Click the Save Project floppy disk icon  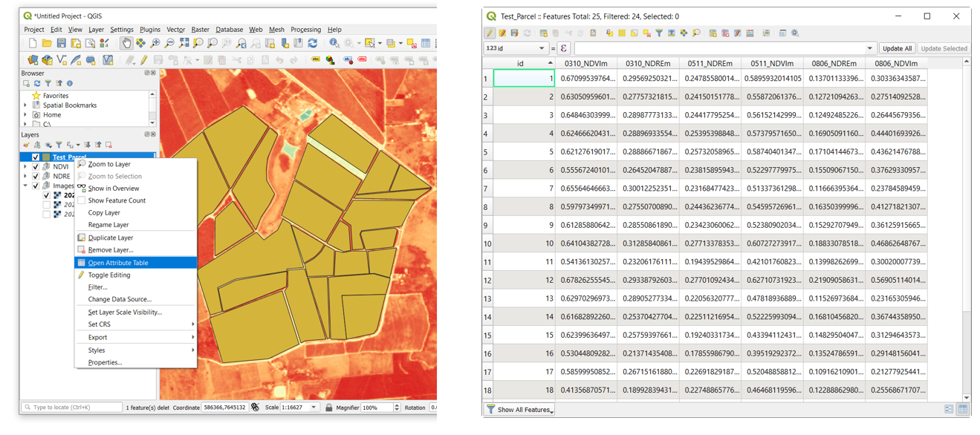[x=62, y=44]
